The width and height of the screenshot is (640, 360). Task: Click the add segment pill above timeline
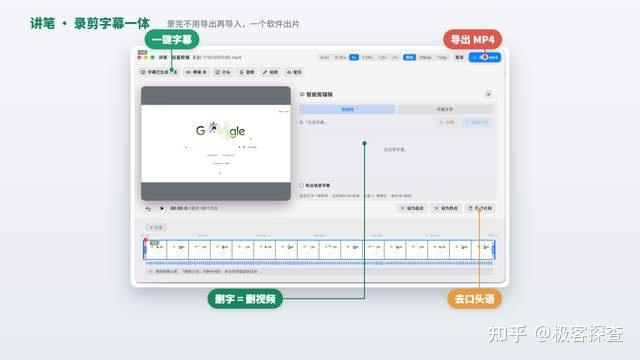click(x=156, y=227)
